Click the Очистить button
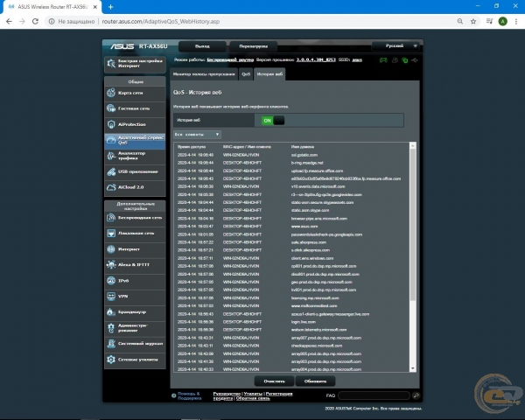 point(274,381)
